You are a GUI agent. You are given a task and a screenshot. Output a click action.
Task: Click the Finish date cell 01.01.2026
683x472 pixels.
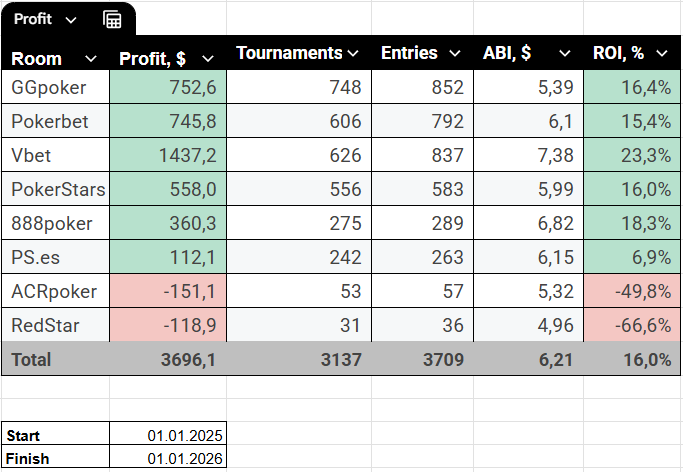(x=168, y=459)
